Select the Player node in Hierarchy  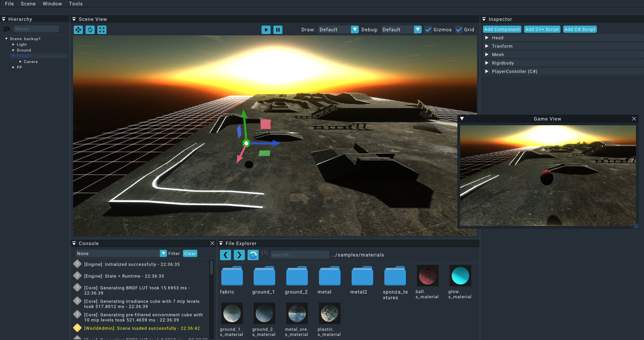click(23, 56)
